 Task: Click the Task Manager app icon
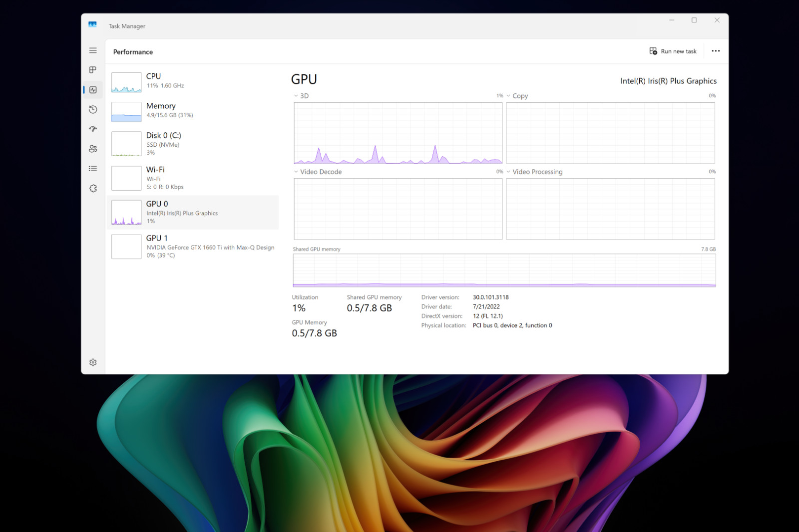pyautogui.click(x=92, y=24)
